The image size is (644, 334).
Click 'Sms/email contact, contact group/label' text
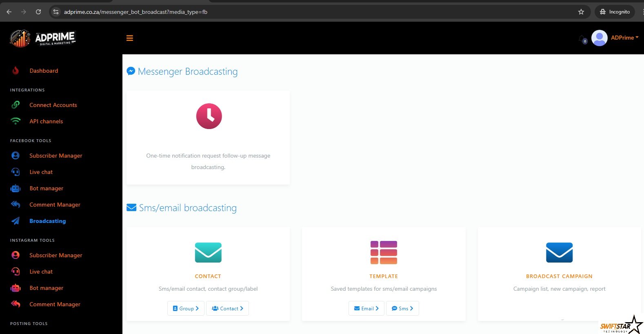click(208, 289)
